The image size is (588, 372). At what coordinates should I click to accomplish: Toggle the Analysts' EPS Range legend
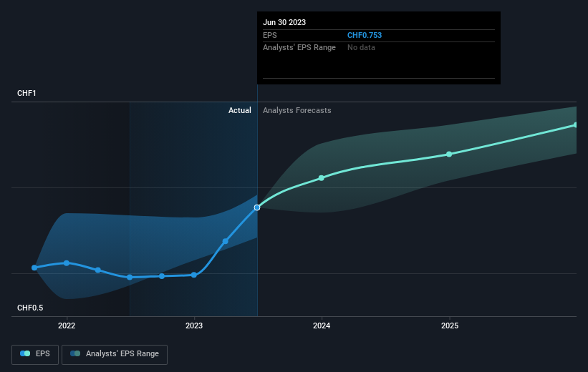(115, 354)
